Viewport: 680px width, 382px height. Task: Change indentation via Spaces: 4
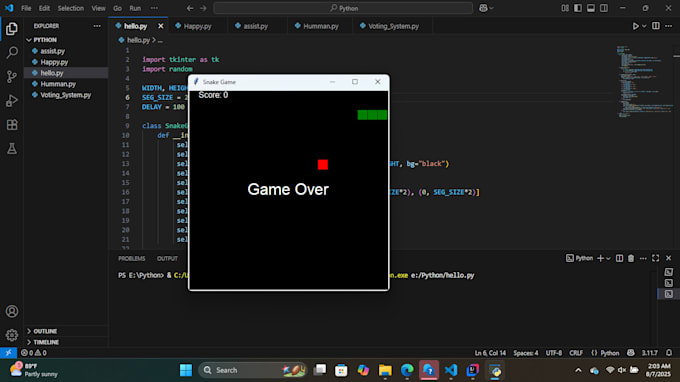pyautogui.click(x=526, y=353)
